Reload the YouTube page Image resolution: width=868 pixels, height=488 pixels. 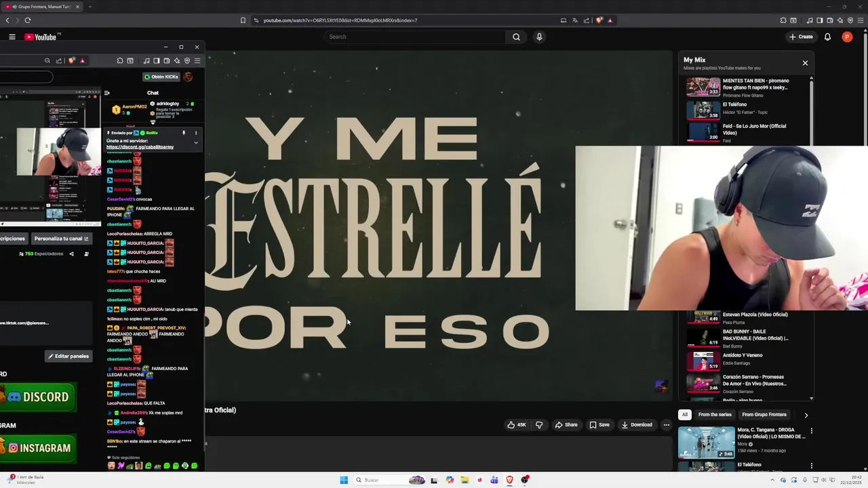[x=27, y=20]
